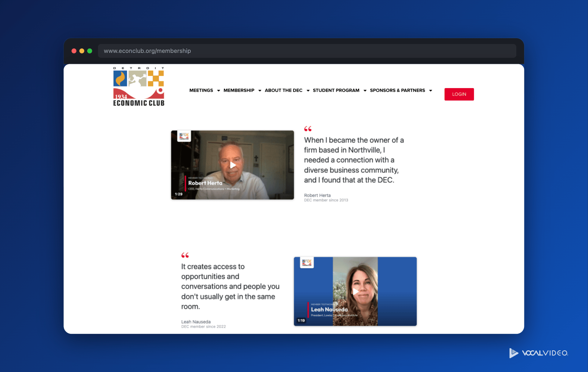Open the About the DEC menu item
The width and height of the screenshot is (588, 372).
pos(283,90)
